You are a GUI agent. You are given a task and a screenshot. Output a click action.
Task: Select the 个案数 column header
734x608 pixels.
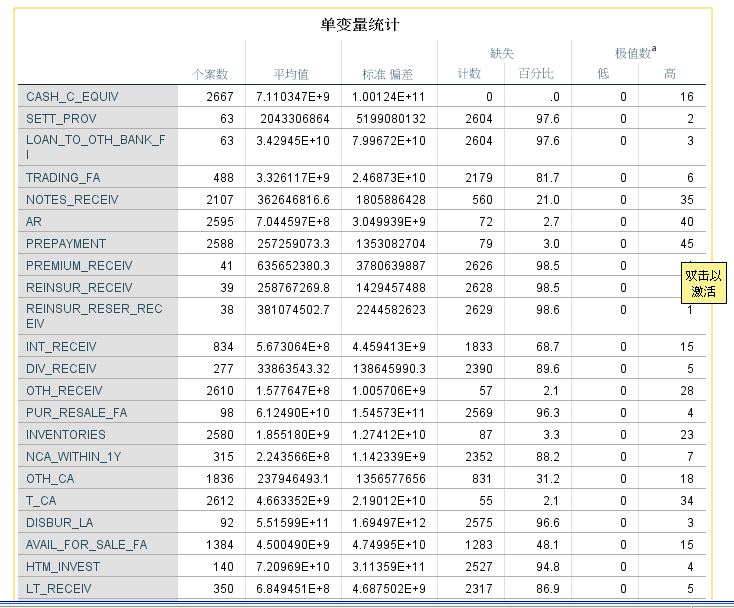[210, 74]
